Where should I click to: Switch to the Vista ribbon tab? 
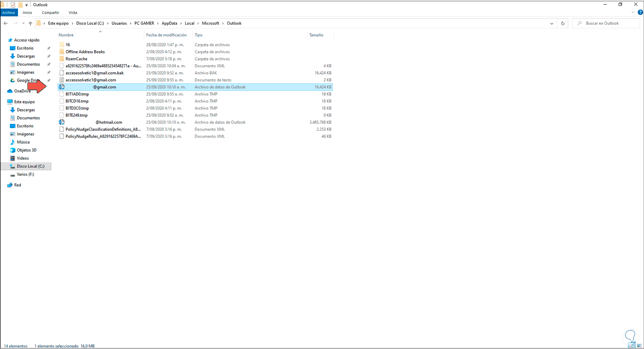click(73, 12)
